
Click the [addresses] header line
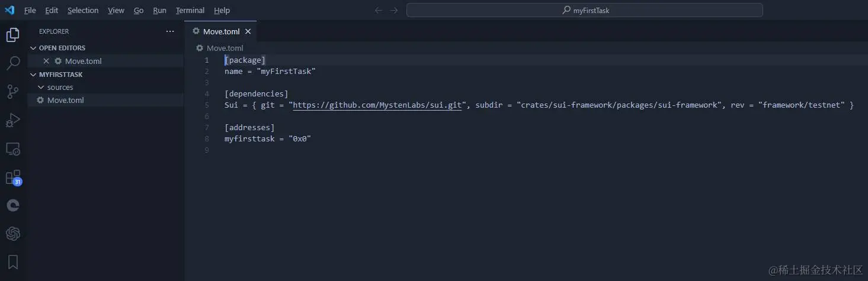click(249, 127)
